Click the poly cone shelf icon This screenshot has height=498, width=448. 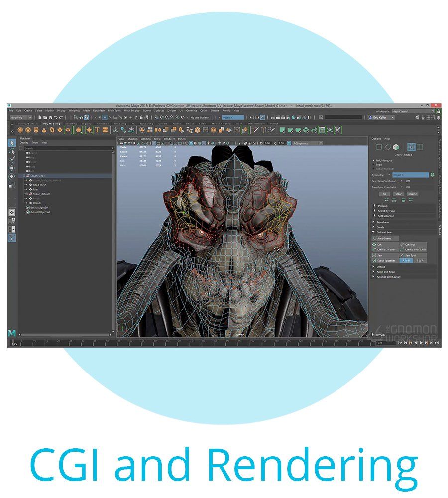[44, 130]
